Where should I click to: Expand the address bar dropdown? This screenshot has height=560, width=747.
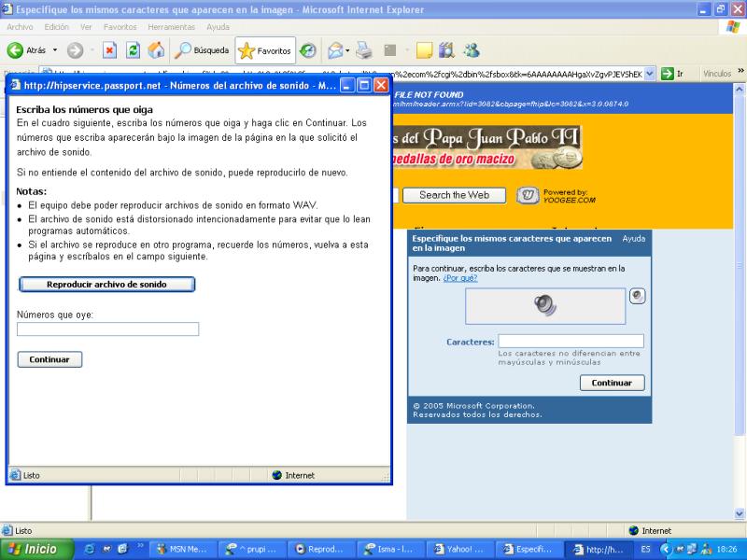649,74
